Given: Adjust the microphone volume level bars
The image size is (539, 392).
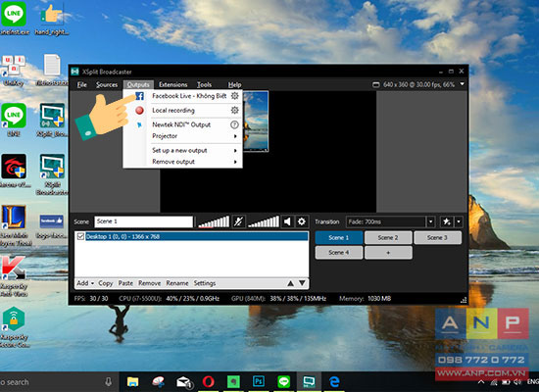Looking at the screenshot, I should click(214, 221).
